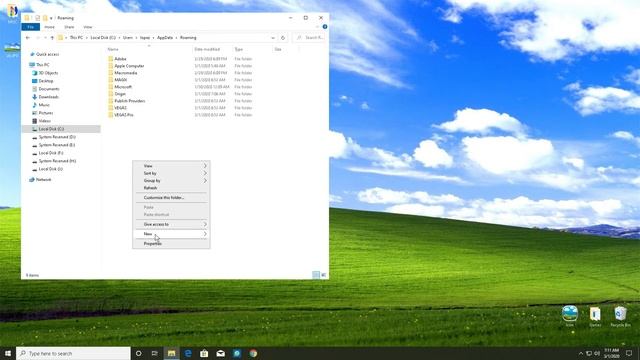This screenshot has width=640, height=360.
Task: Choose Properties from the context menu
Action: 171,244
